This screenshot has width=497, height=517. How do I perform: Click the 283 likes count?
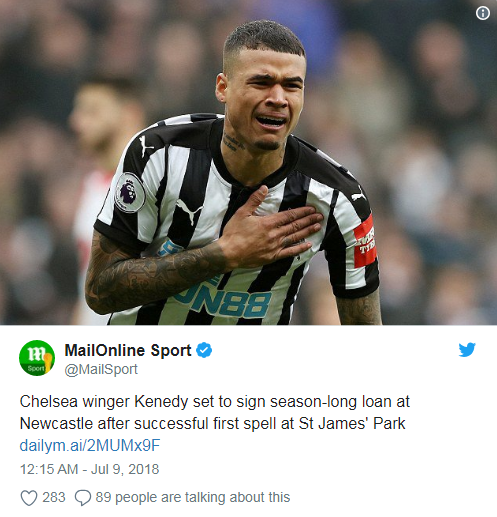(x=54, y=497)
